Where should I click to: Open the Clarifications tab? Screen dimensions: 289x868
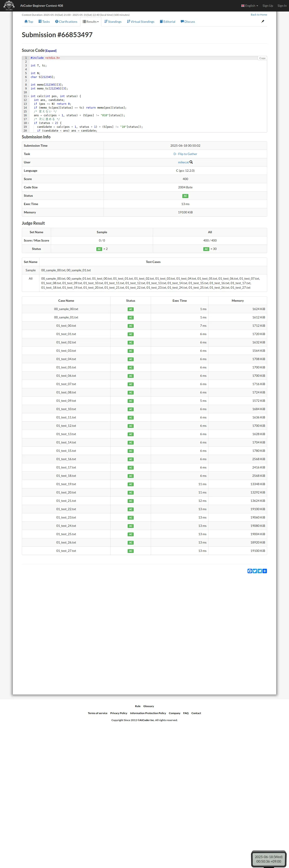pyautogui.click(x=66, y=22)
